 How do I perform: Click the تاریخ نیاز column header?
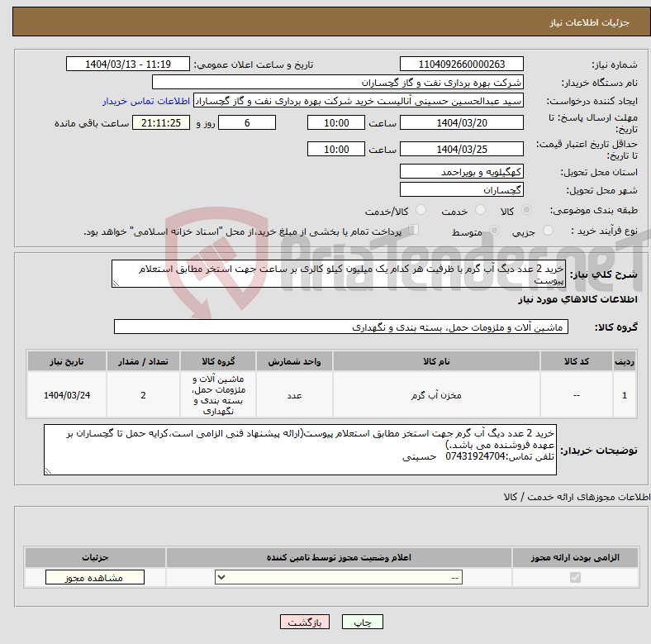click(67, 361)
